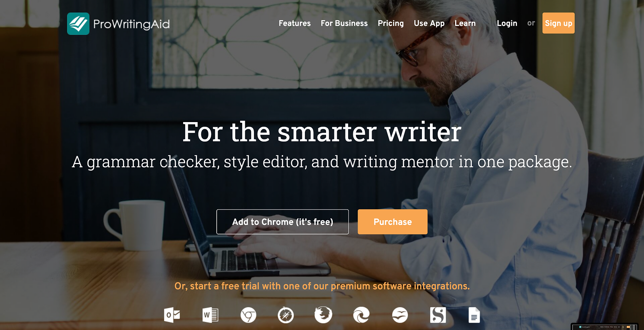Click the Scrivener S icon
Viewport: 644px width, 330px height.
coord(438,315)
